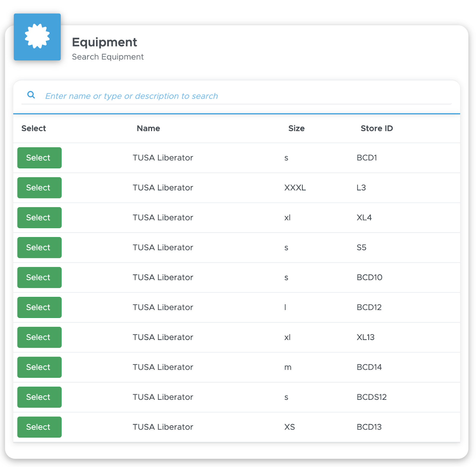The image size is (476, 467).
Task: Click the magnifying glass search icon
Action: [31, 95]
